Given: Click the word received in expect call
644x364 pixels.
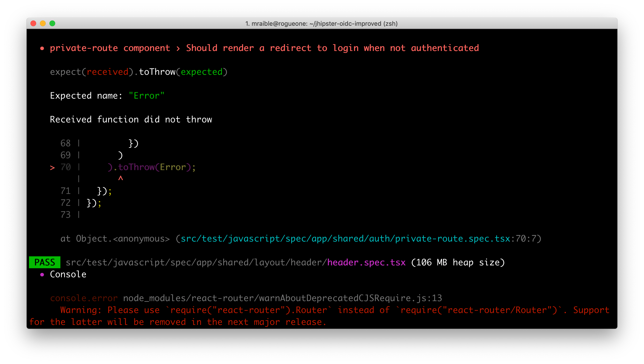Looking at the screenshot, I should click(x=107, y=72).
